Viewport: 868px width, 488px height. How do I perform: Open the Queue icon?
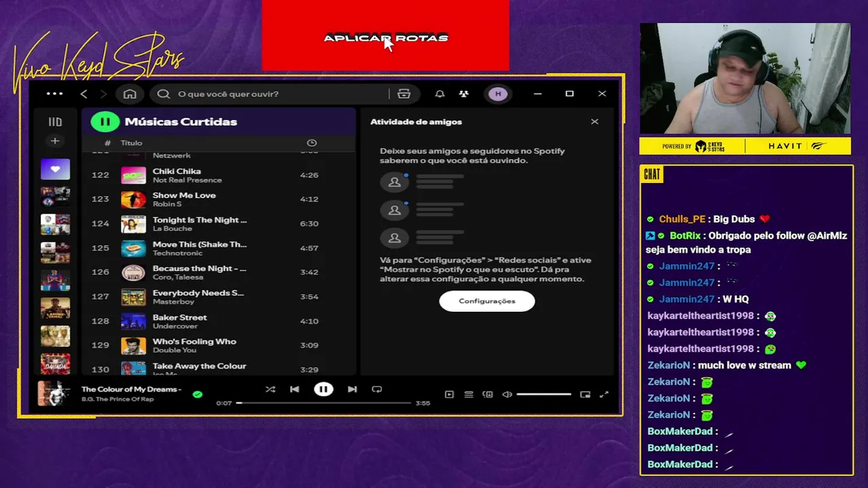coord(469,394)
